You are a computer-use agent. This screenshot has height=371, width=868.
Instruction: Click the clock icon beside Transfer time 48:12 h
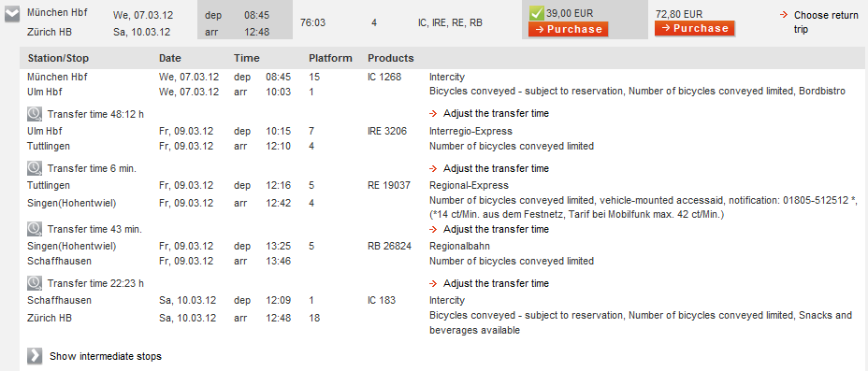pyautogui.click(x=35, y=114)
